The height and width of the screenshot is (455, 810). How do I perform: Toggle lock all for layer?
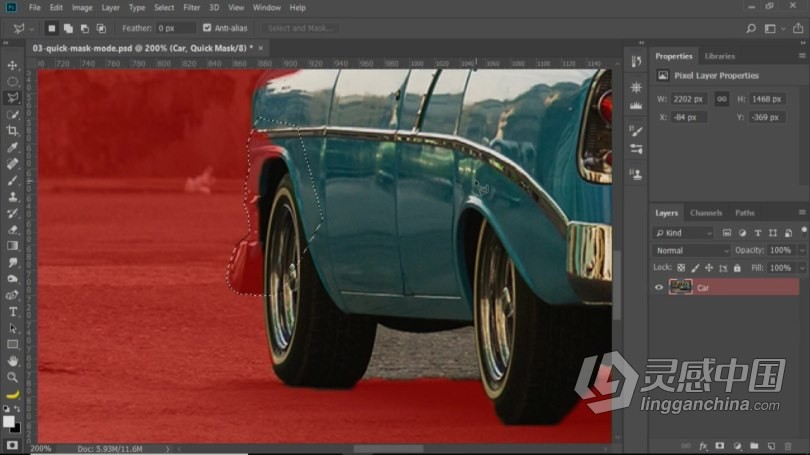pyautogui.click(x=737, y=268)
